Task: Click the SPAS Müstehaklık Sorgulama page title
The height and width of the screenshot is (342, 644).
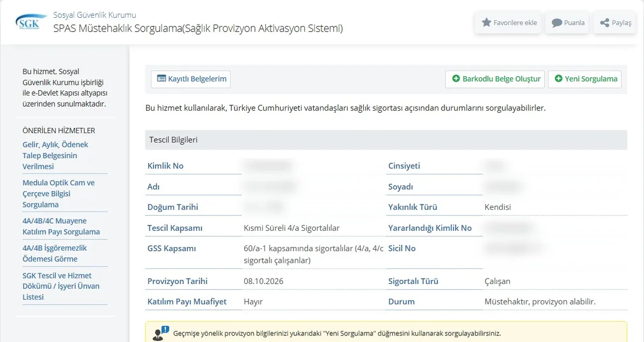Action: pos(198,28)
